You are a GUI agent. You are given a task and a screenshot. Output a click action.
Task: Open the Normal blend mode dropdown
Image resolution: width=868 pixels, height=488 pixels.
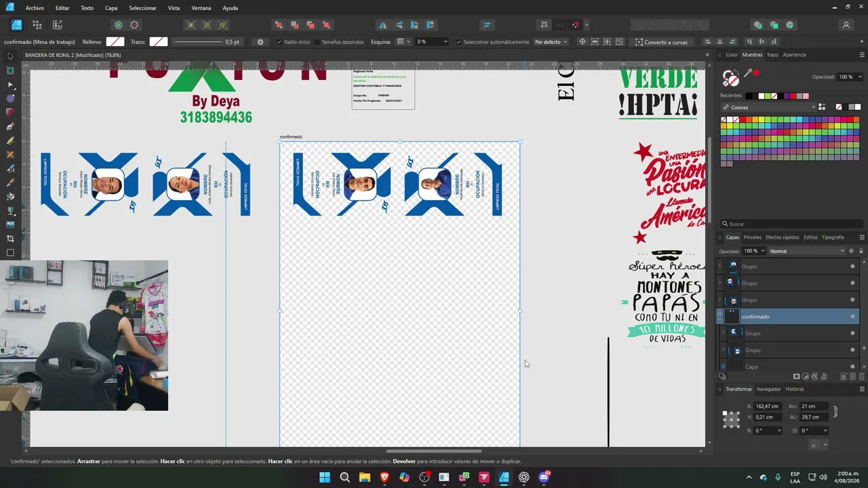point(807,251)
